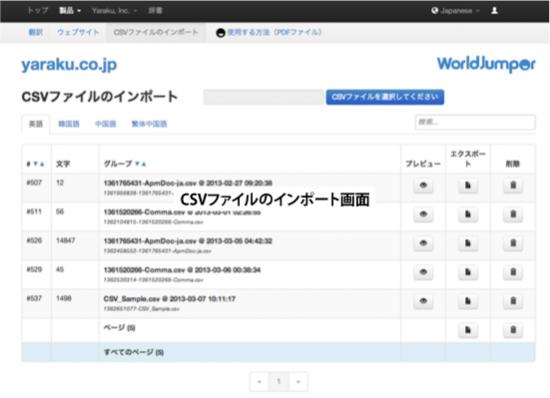Screen dimensions: 550x398
Task: Preview the row #529 Comma.csv file
Action: pyautogui.click(x=423, y=272)
